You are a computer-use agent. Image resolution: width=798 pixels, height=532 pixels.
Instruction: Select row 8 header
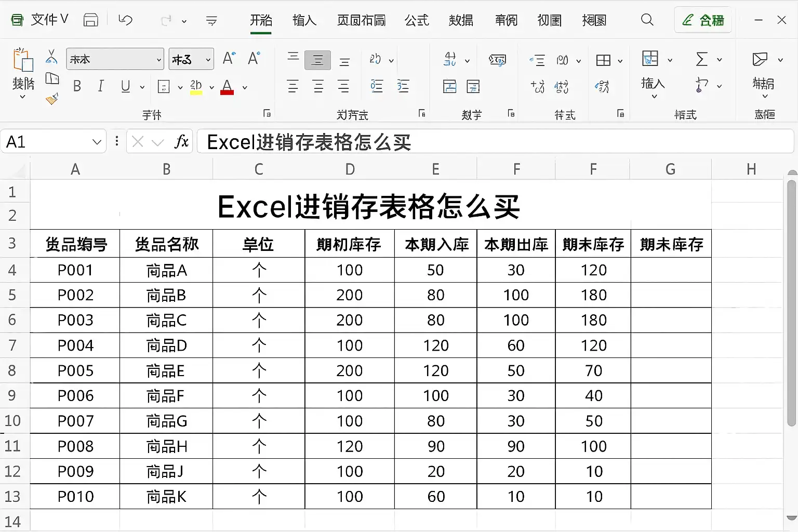tap(12, 370)
